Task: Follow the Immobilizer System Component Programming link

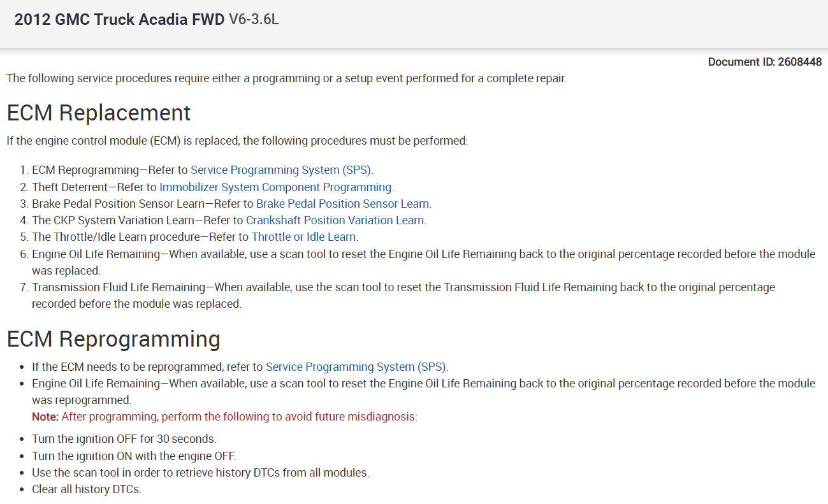Action: coord(275,187)
